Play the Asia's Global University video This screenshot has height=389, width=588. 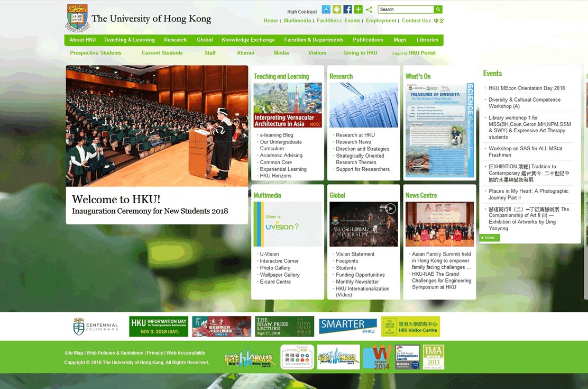coord(390,209)
